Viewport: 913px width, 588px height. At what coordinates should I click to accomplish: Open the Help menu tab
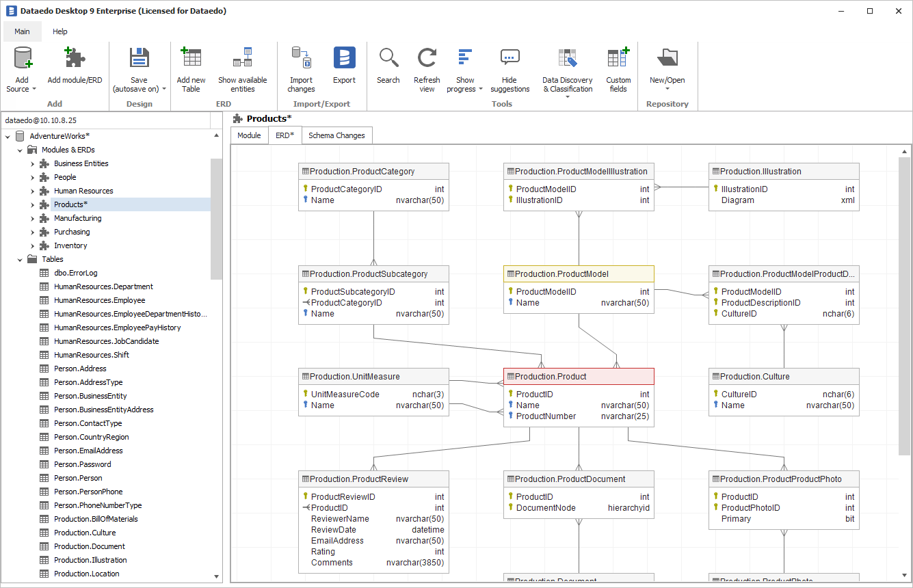(x=60, y=31)
